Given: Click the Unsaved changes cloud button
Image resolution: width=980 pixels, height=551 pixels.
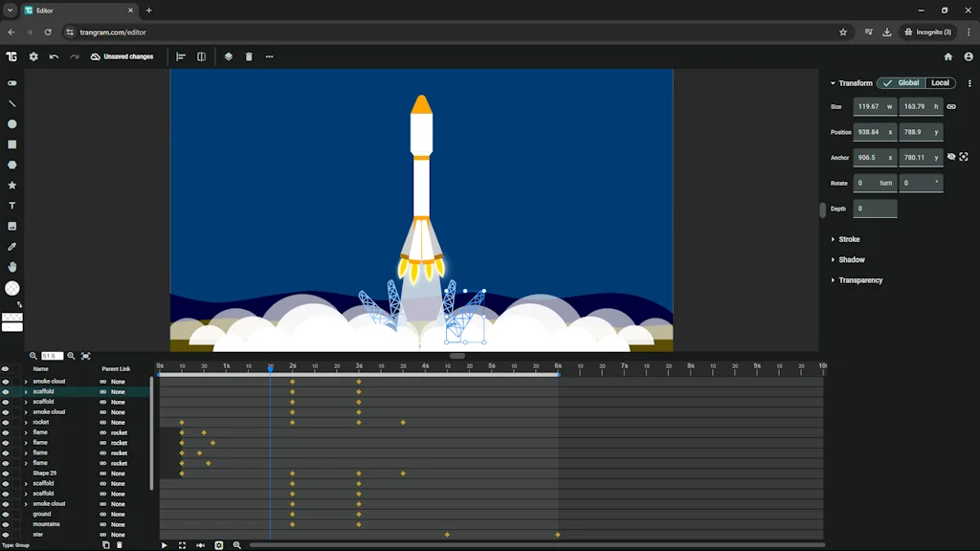Looking at the screenshot, I should (x=122, y=56).
